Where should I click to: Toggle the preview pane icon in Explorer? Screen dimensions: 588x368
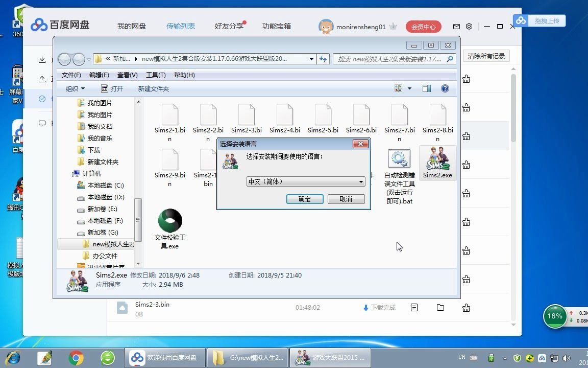pos(427,88)
